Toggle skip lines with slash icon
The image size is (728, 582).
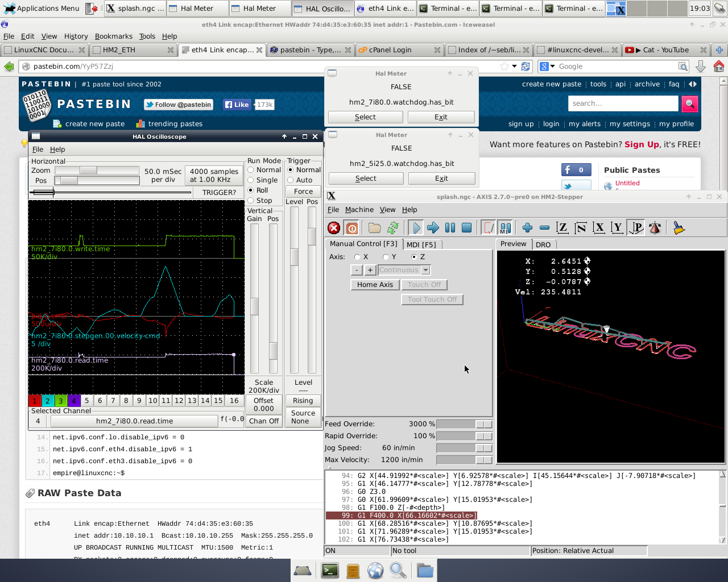489,228
